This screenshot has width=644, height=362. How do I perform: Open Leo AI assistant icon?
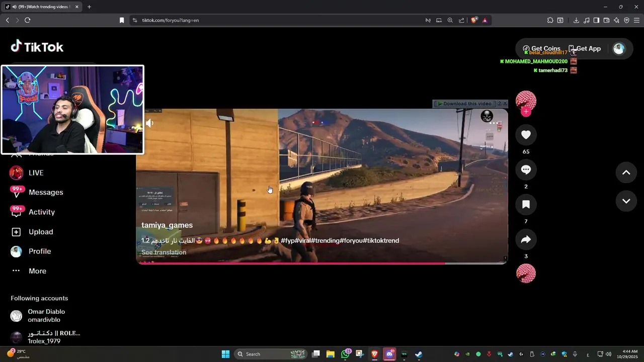tap(616, 20)
